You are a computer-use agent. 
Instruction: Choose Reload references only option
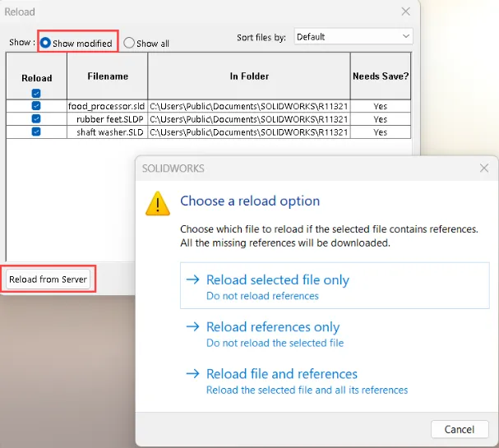pos(335,333)
